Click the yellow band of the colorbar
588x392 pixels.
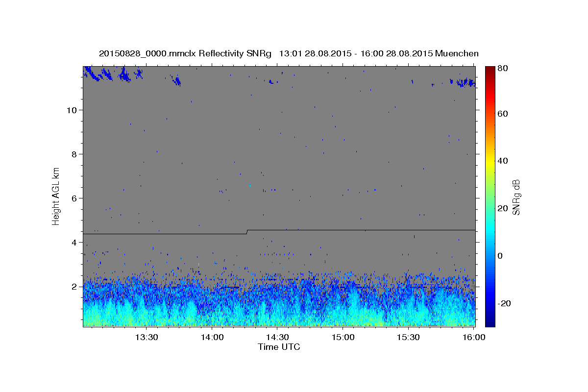490,162
